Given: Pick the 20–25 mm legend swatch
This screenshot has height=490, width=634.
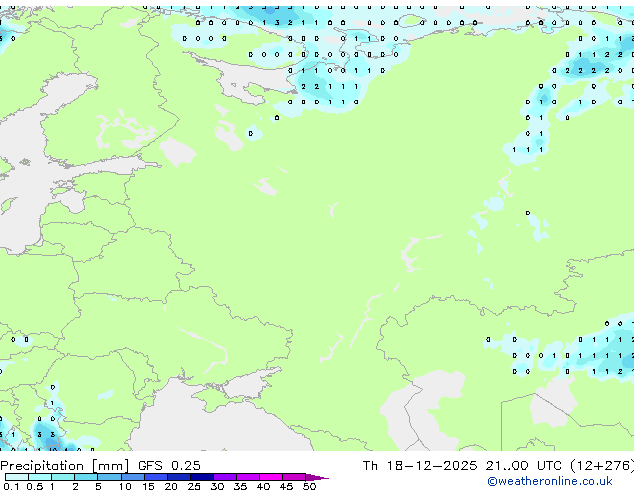Looking at the screenshot, I should [179, 477].
